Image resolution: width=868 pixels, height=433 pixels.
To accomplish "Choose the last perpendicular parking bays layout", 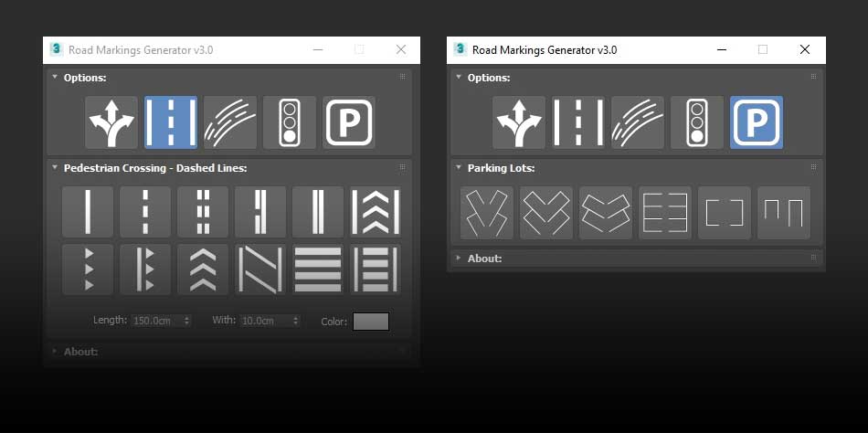I will (x=783, y=213).
